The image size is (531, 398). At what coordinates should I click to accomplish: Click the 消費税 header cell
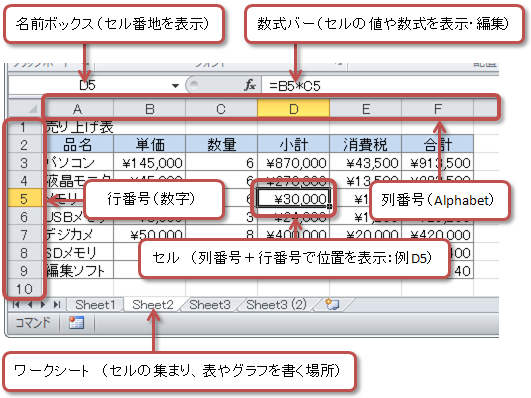pos(366,145)
